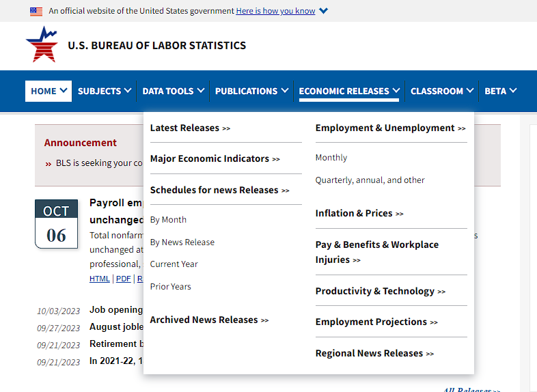Image resolution: width=537 pixels, height=392 pixels.
Task: Open Employment Projections releases
Action: tap(376, 322)
